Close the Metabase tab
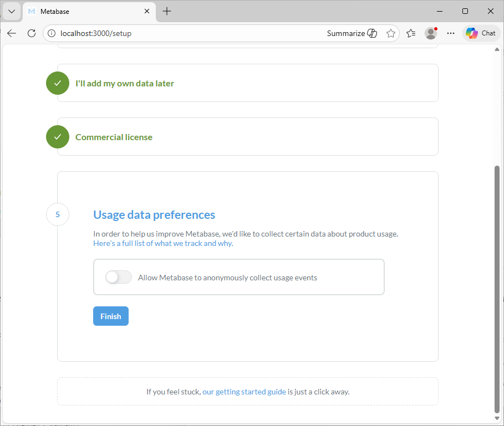The width and height of the screenshot is (504, 426). (x=147, y=11)
